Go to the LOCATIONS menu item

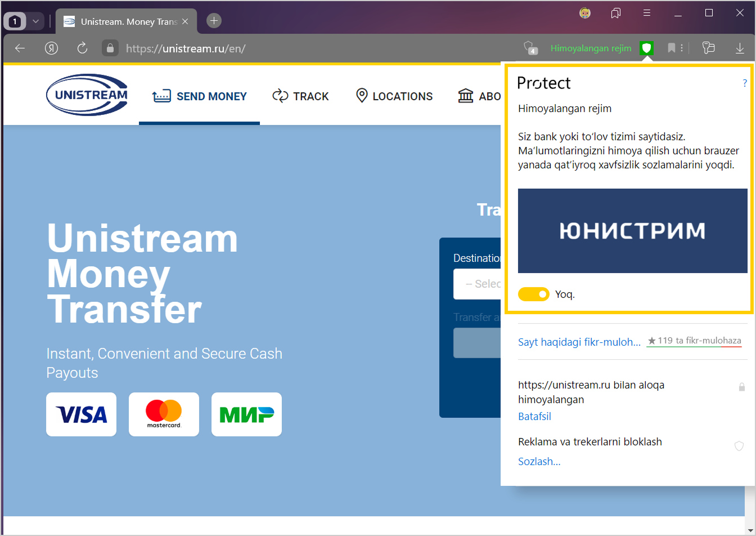pos(394,96)
